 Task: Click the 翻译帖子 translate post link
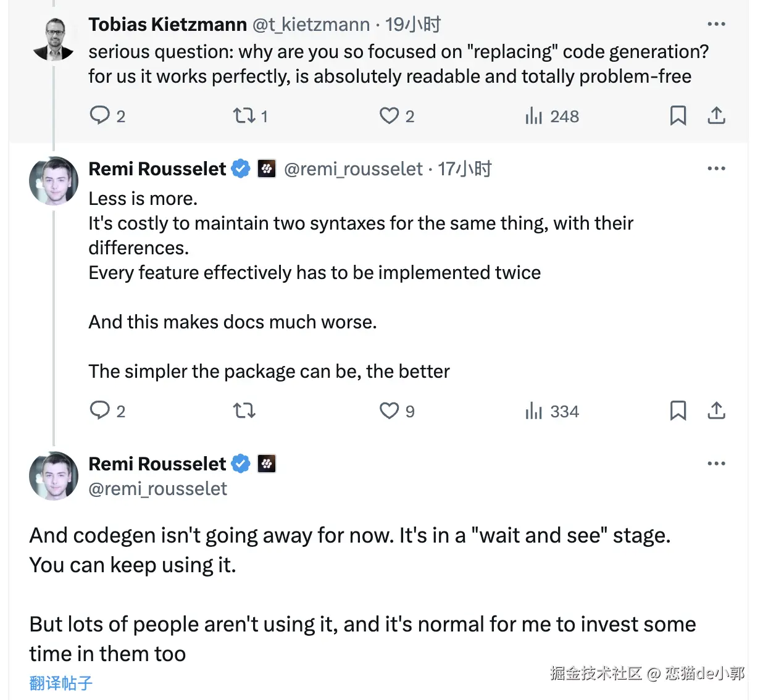[60, 683]
